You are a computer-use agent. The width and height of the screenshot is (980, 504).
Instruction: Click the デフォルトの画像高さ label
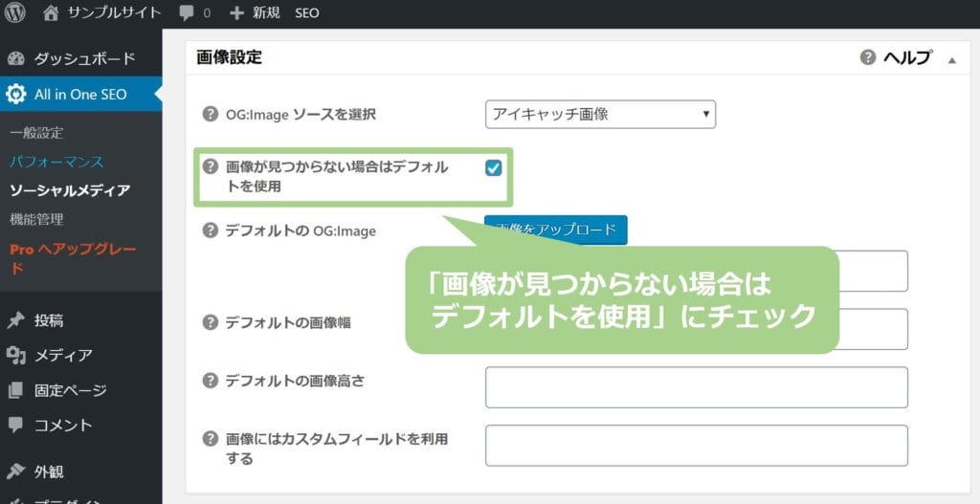point(295,381)
